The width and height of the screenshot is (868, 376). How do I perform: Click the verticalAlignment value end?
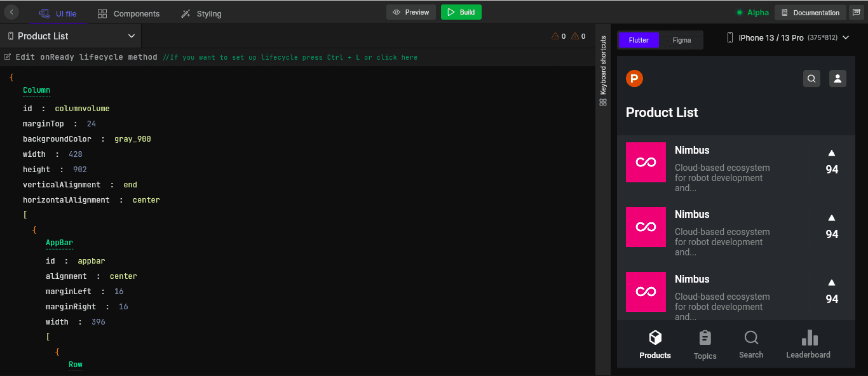click(x=130, y=185)
